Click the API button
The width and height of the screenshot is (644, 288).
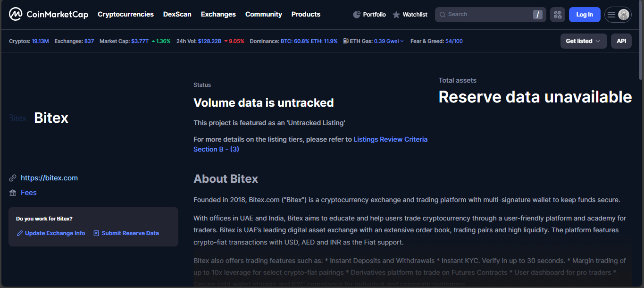(621, 41)
